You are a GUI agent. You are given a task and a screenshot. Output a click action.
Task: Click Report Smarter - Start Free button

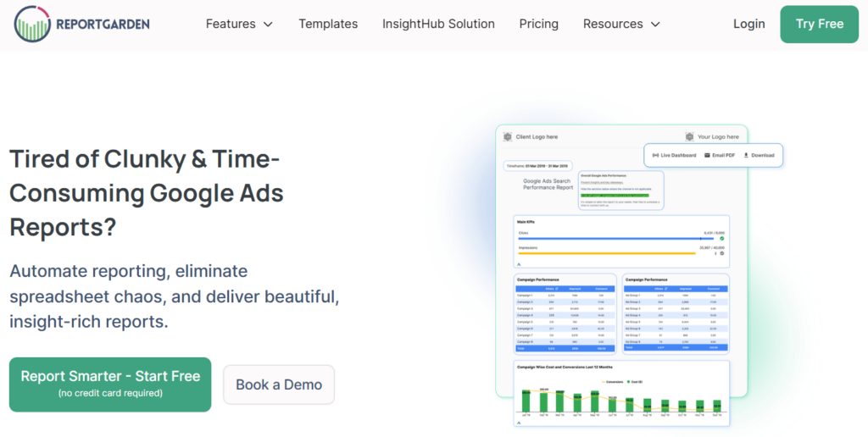[110, 384]
